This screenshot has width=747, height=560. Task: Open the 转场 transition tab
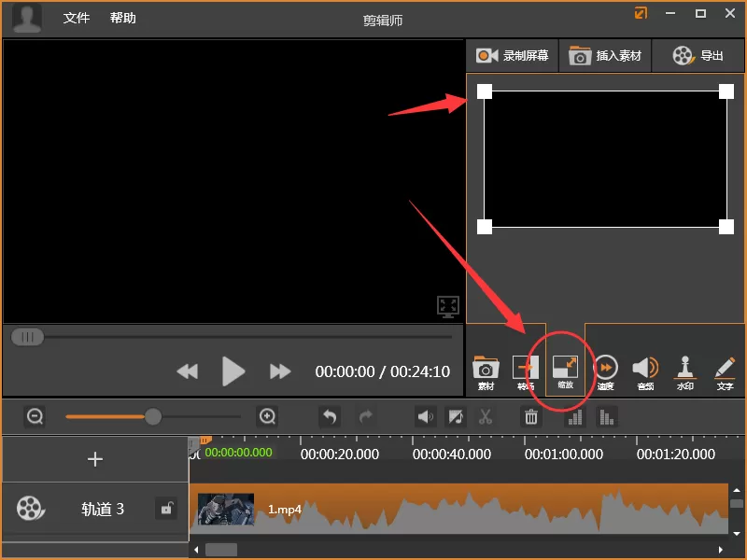(525, 373)
